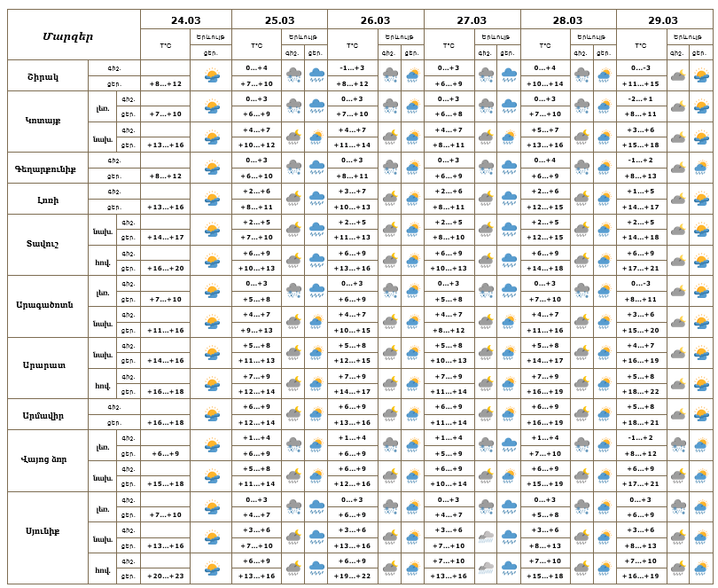Screen dimensions: 718x588
Task: Click Գեղարքունիք weather icon for 24.03
Action: coord(211,168)
